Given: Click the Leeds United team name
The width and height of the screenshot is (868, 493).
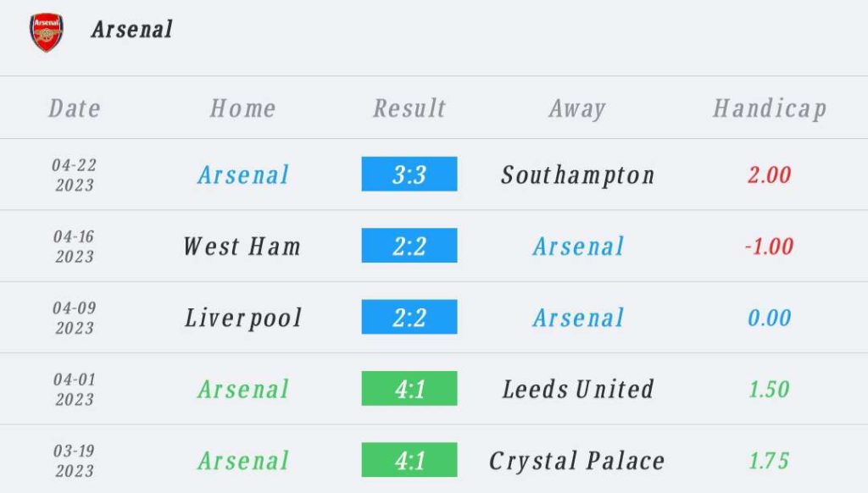Looking at the screenshot, I should click(577, 389).
